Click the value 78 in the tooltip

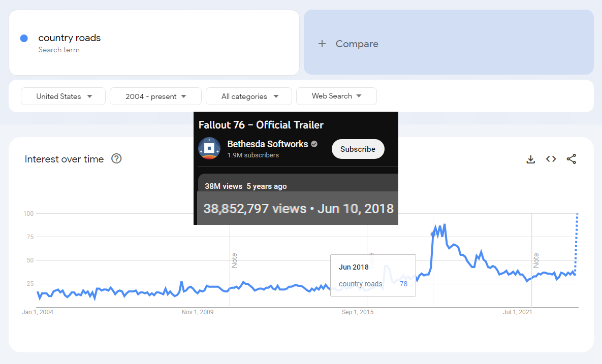click(x=403, y=284)
